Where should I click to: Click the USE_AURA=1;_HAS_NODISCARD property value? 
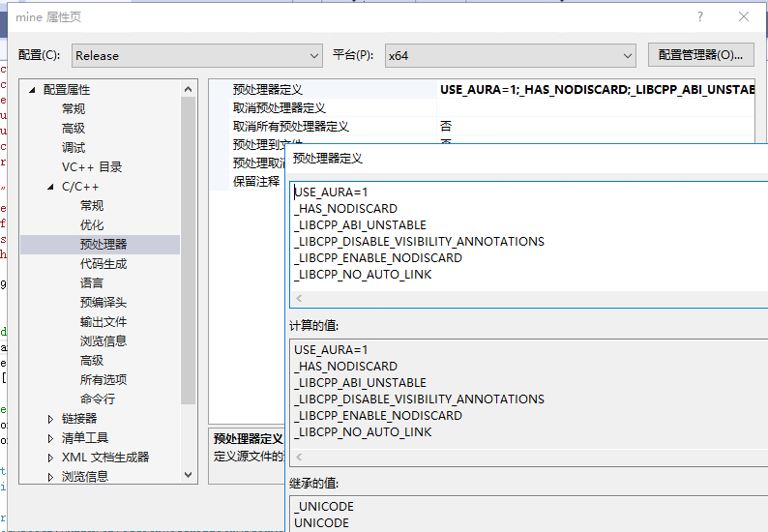pyautogui.click(x=597, y=90)
